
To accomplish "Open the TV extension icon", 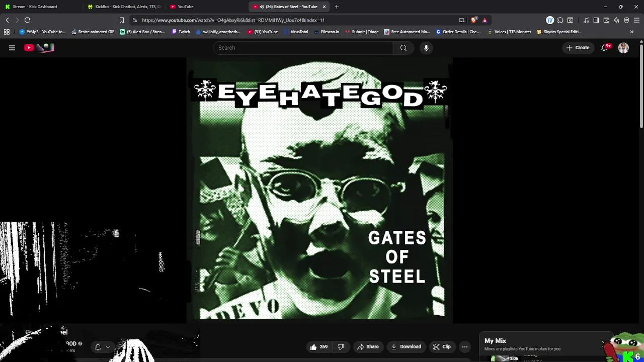I will [x=550, y=20].
